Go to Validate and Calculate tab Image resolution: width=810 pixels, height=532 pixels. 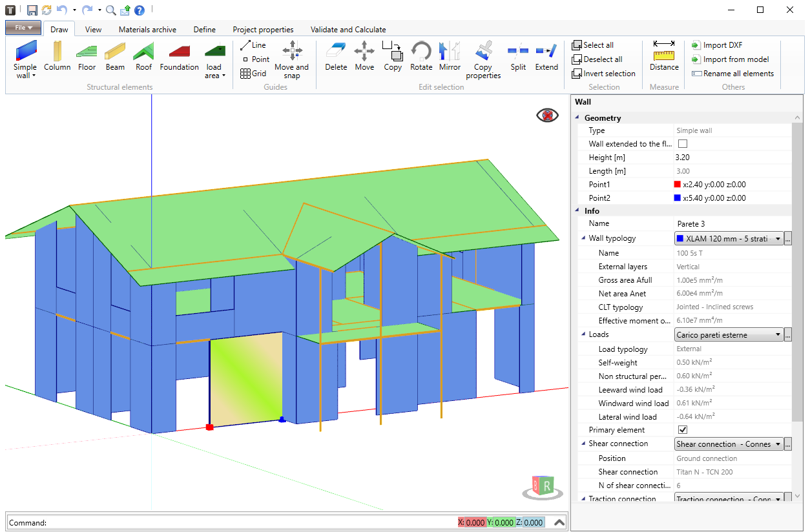tap(348, 30)
